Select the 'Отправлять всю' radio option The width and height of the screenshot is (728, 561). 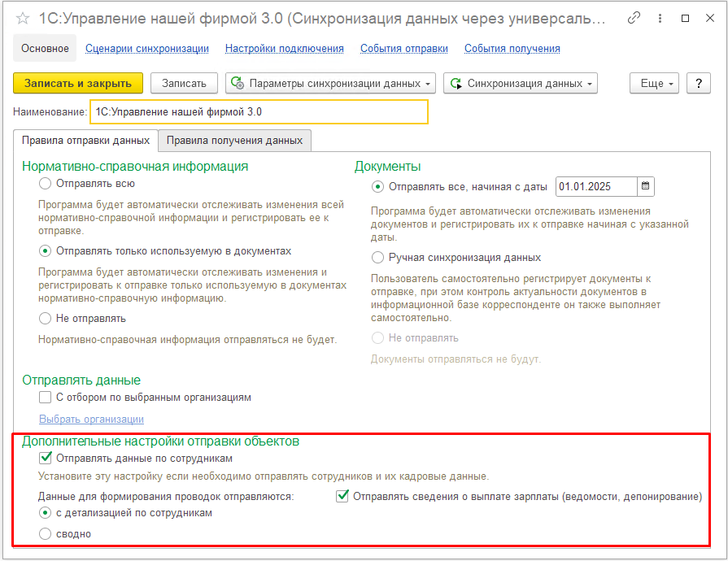tap(46, 184)
